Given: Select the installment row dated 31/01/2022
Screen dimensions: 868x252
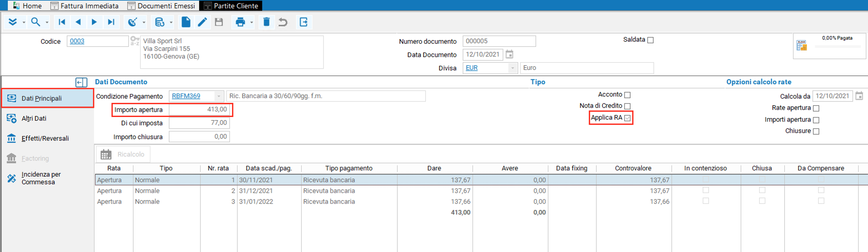Looking at the screenshot, I should 481,201.
